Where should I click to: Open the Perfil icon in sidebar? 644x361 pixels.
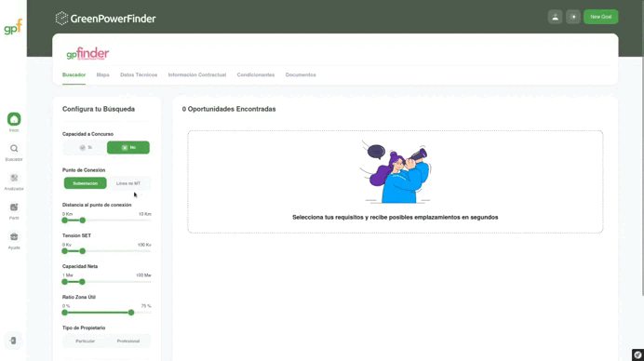tap(14, 207)
